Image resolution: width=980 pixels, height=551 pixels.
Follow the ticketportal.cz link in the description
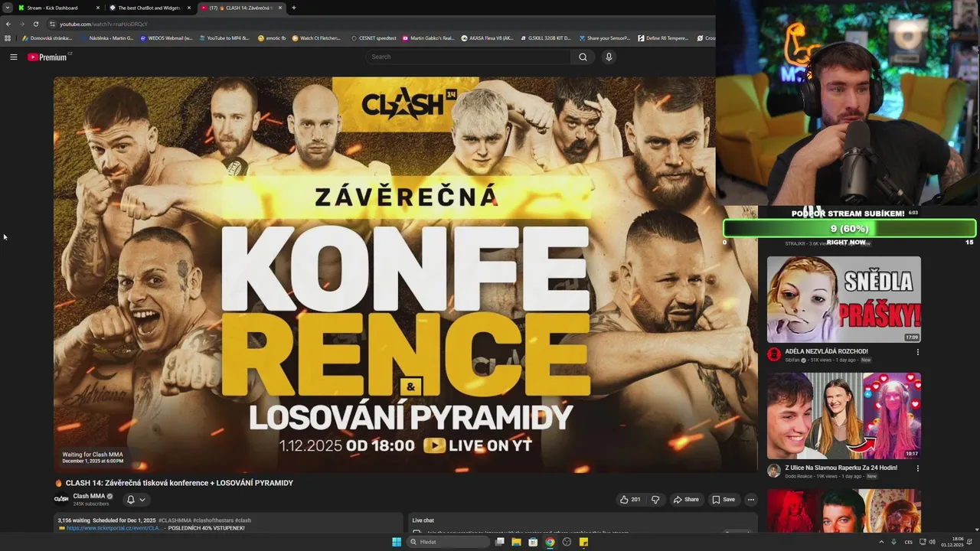pos(114,528)
